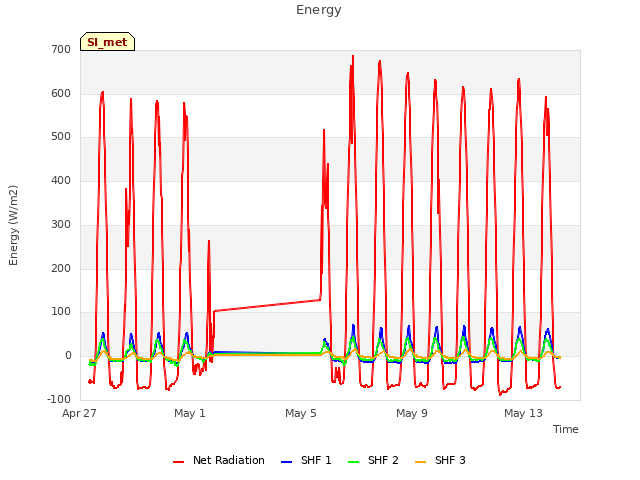The width and height of the screenshot is (640, 480).
Task: Click the SI_met label badge
Action: pyautogui.click(x=107, y=42)
